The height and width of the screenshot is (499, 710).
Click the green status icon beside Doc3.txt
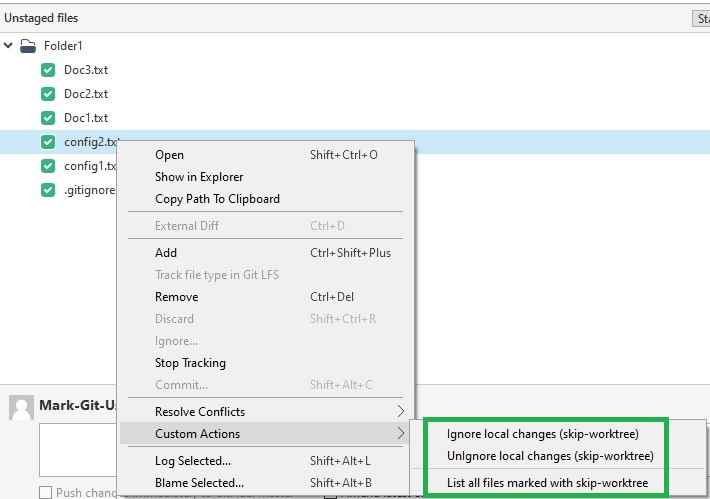pos(48,70)
